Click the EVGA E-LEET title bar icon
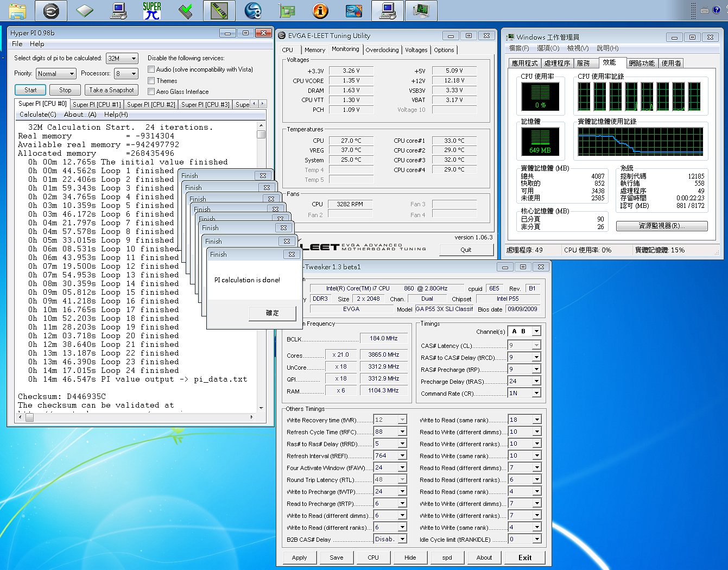 282,36
